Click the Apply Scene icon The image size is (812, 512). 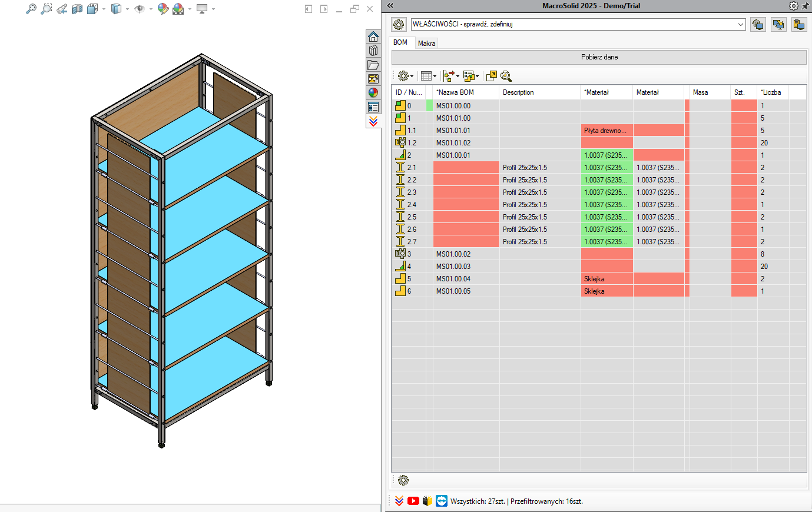[178, 9]
